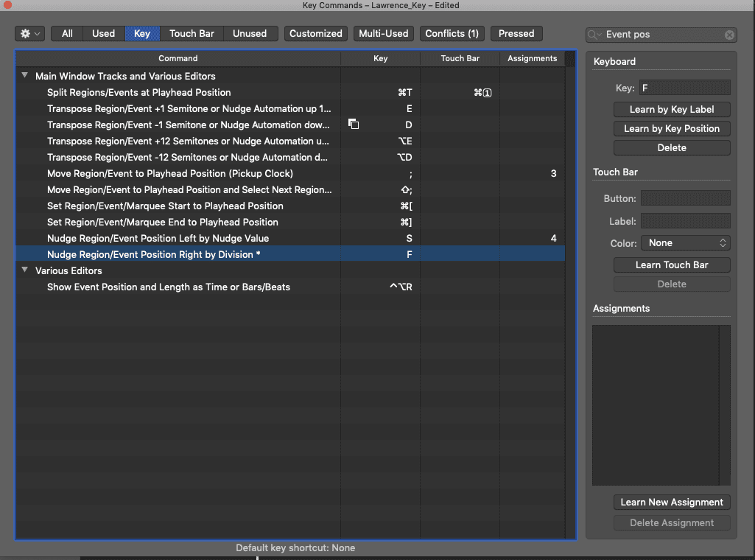Show Unused key commands
Image resolution: width=755 pixels, height=560 pixels.
250,34
